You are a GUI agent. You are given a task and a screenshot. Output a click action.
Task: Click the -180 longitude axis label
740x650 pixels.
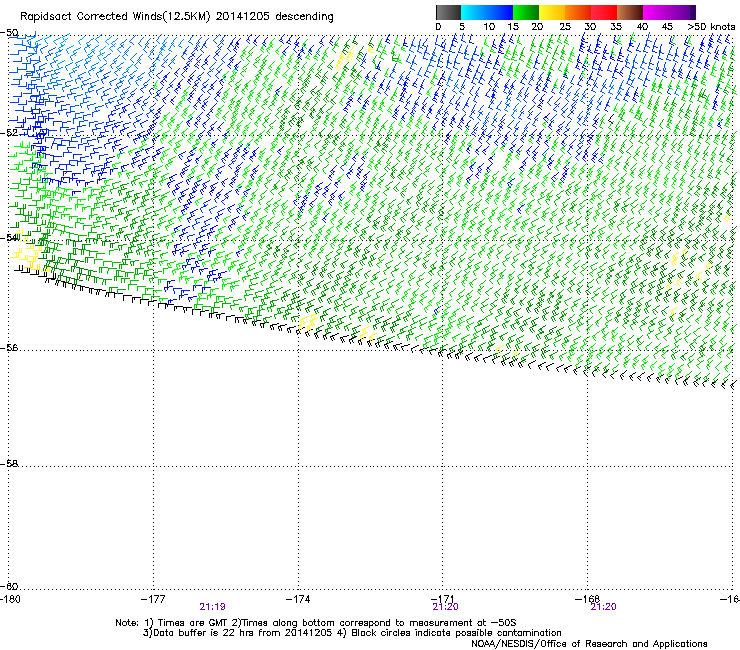(10, 599)
